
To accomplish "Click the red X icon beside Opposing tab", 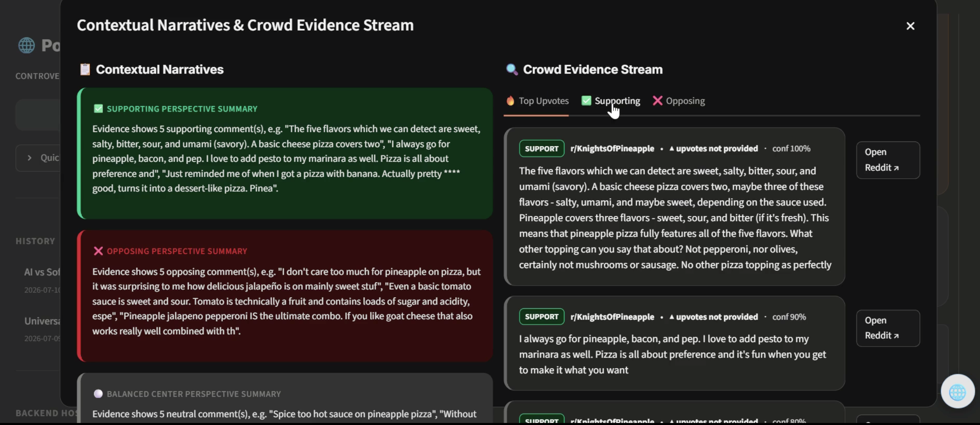I will click(x=657, y=101).
